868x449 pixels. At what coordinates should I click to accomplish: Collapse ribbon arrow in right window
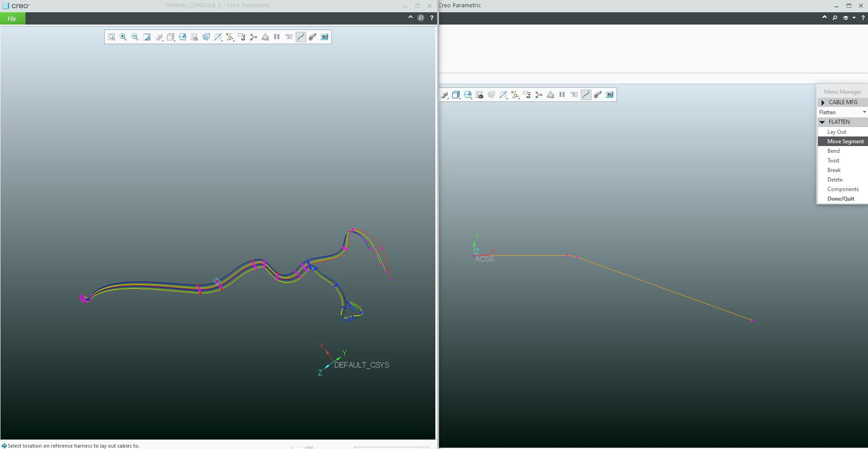coord(824,17)
